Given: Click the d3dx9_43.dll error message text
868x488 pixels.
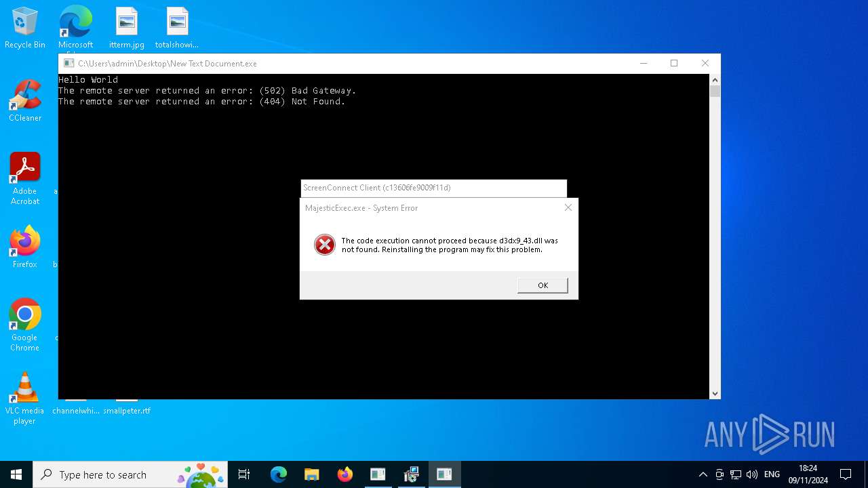Looking at the screenshot, I should coord(449,245).
